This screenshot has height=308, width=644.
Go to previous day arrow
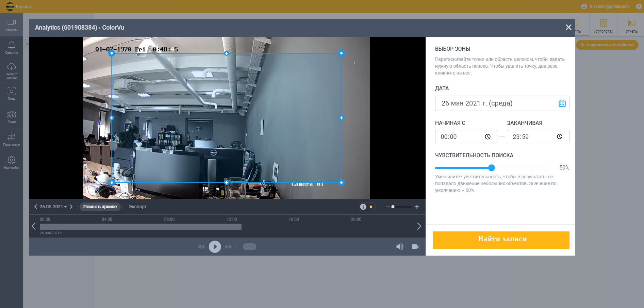[x=35, y=207]
